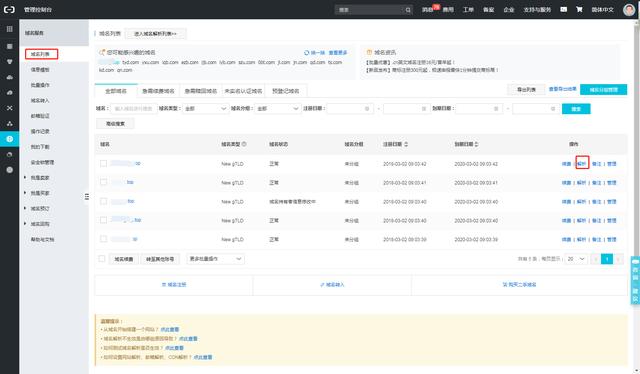Tick checkbox for domain registered 09:03:39
Viewport: 640px width, 374px height.
(x=103, y=239)
